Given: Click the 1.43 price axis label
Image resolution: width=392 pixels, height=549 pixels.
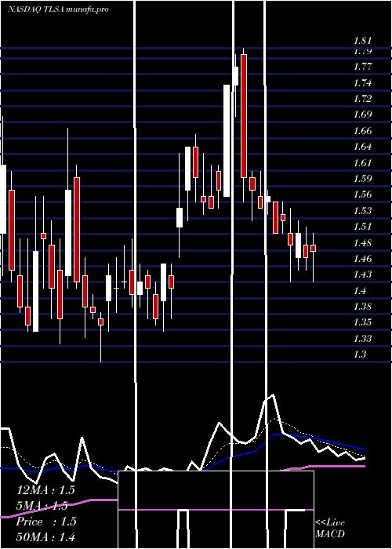Looking at the screenshot, I should coord(362,274).
